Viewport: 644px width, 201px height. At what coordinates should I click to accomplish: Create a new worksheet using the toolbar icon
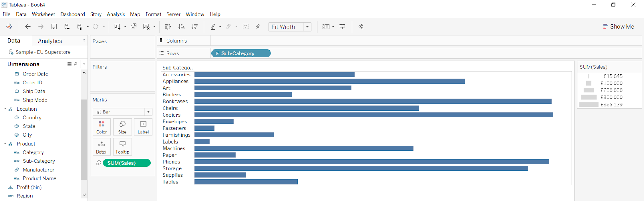117,27
